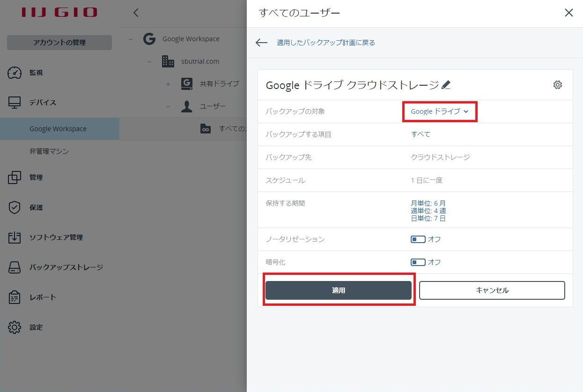The width and height of the screenshot is (583, 392).
Task: Expand the 共有ドライブ tree node
Action: point(168,84)
